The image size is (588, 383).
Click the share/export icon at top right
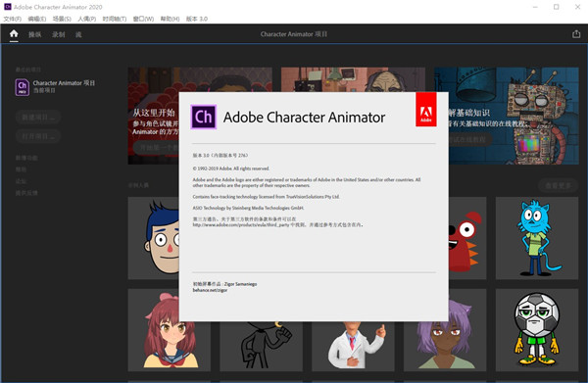pos(576,34)
